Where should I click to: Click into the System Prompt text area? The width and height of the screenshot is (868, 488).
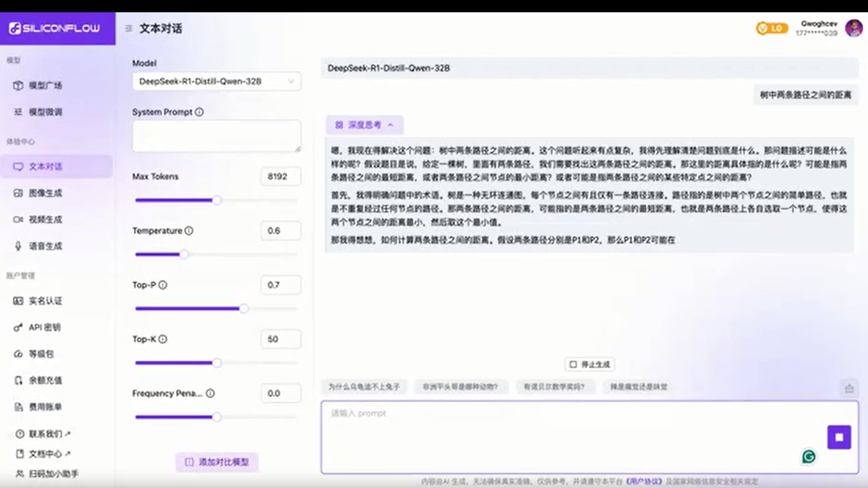pos(217,136)
